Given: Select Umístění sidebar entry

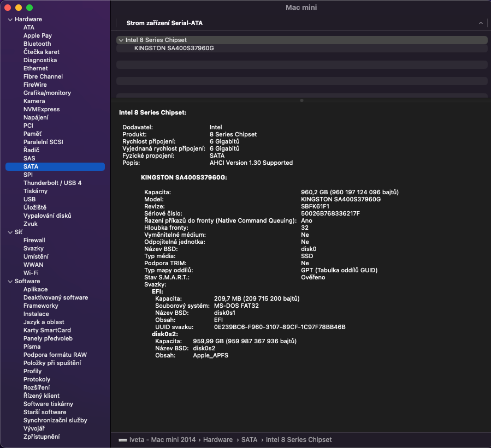Looking at the screenshot, I should click(x=36, y=256).
